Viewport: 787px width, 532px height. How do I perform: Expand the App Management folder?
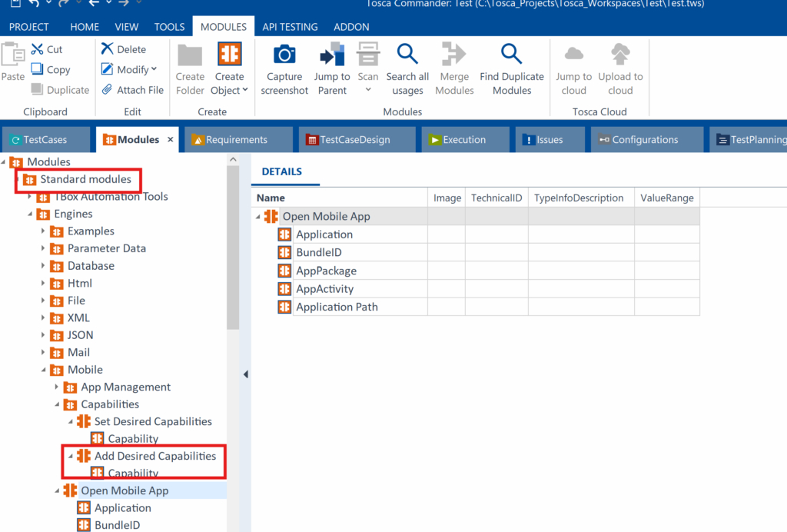[x=57, y=387]
